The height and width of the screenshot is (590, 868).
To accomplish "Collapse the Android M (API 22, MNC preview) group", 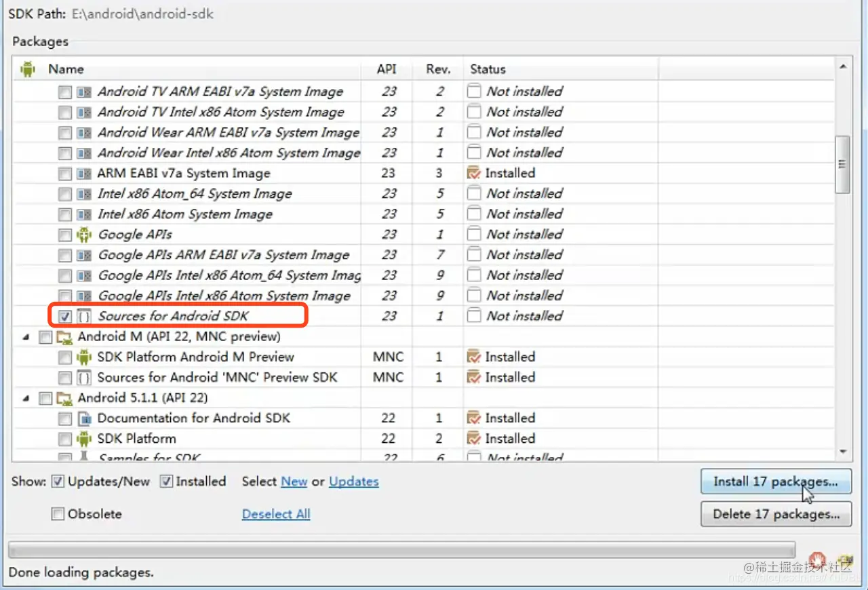I will [26, 336].
